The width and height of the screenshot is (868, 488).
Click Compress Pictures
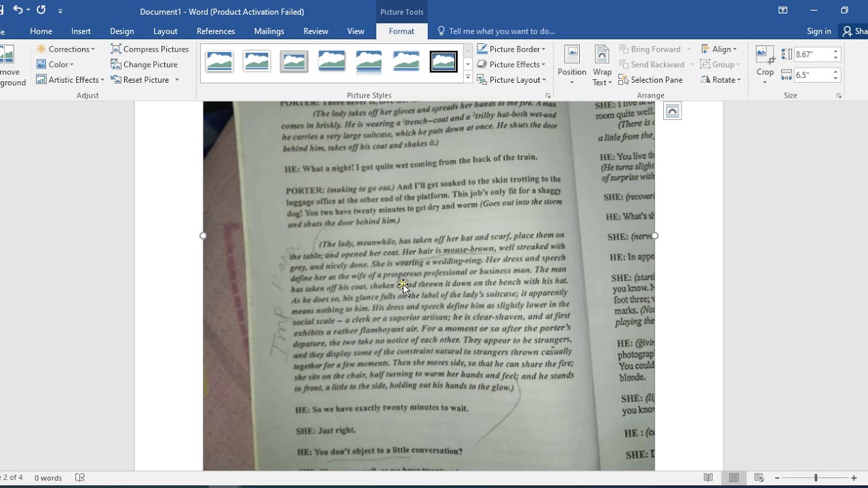pyautogui.click(x=150, y=49)
